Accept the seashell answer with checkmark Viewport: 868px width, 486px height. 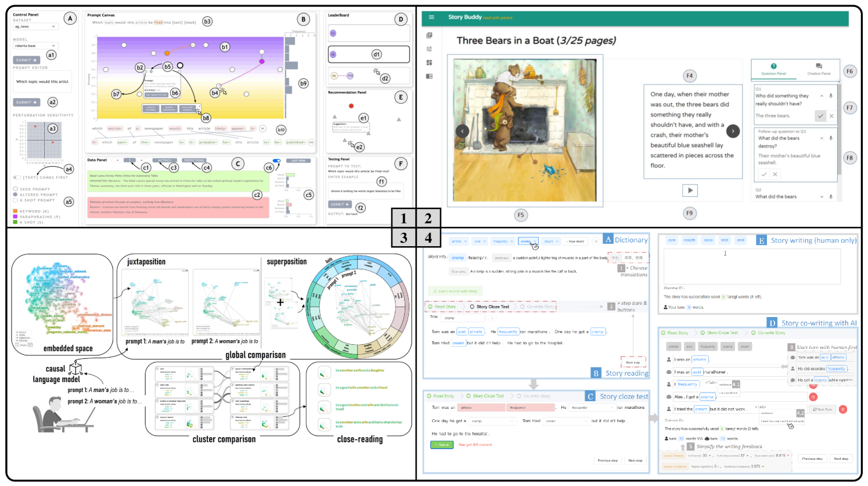point(764,174)
